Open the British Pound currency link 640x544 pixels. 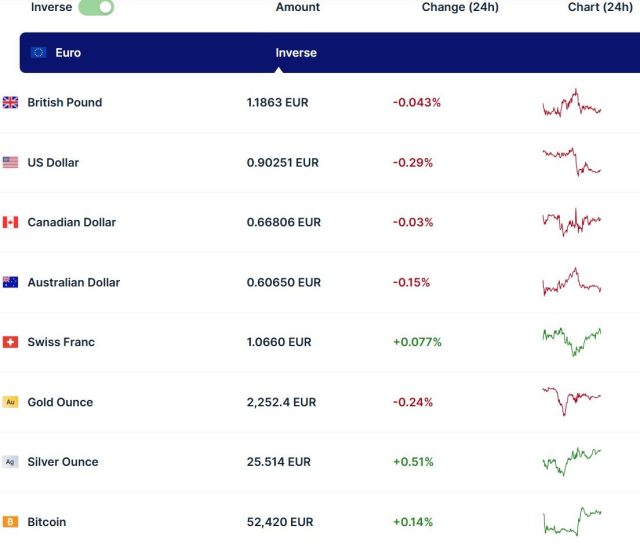click(x=64, y=102)
